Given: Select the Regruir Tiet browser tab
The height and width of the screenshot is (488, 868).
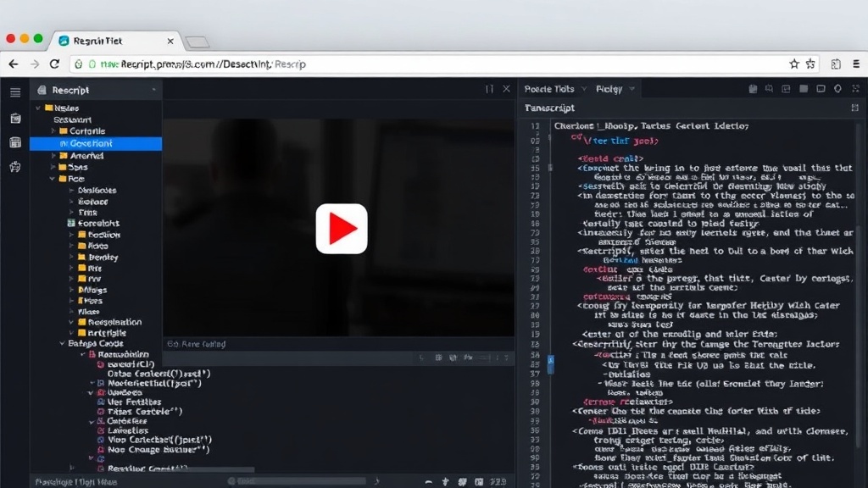Looking at the screenshot, I should pyautogui.click(x=116, y=41).
